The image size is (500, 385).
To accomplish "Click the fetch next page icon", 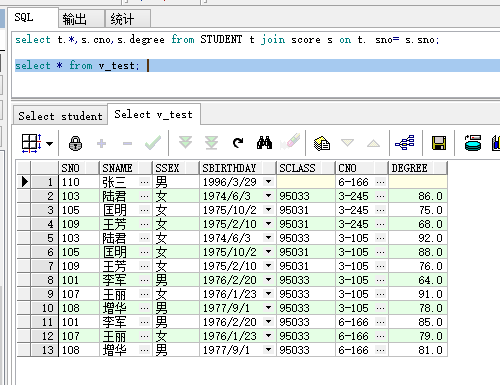I will [185, 143].
